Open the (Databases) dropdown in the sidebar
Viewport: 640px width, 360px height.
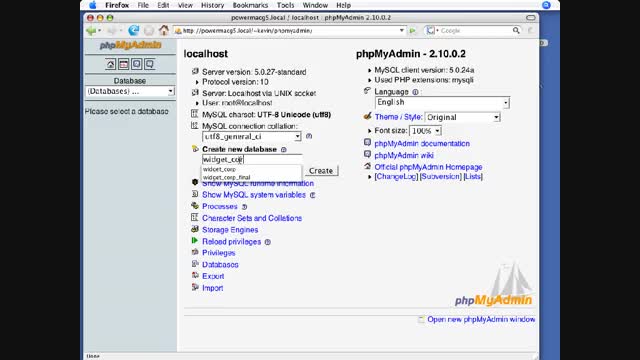point(130,91)
